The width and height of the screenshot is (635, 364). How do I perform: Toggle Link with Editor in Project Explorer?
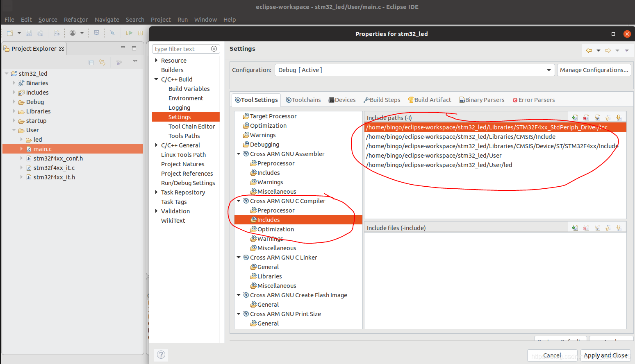click(x=102, y=62)
